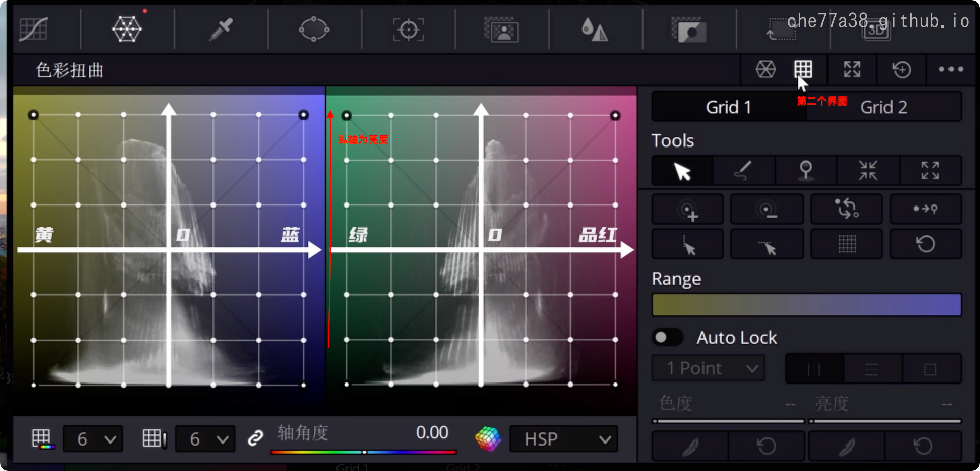
Task: Toggle the Auto Lock switch
Action: (x=667, y=337)
